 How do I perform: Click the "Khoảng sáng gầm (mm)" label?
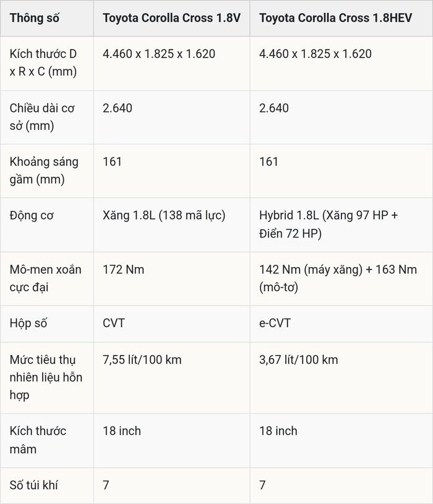(44, 171)
